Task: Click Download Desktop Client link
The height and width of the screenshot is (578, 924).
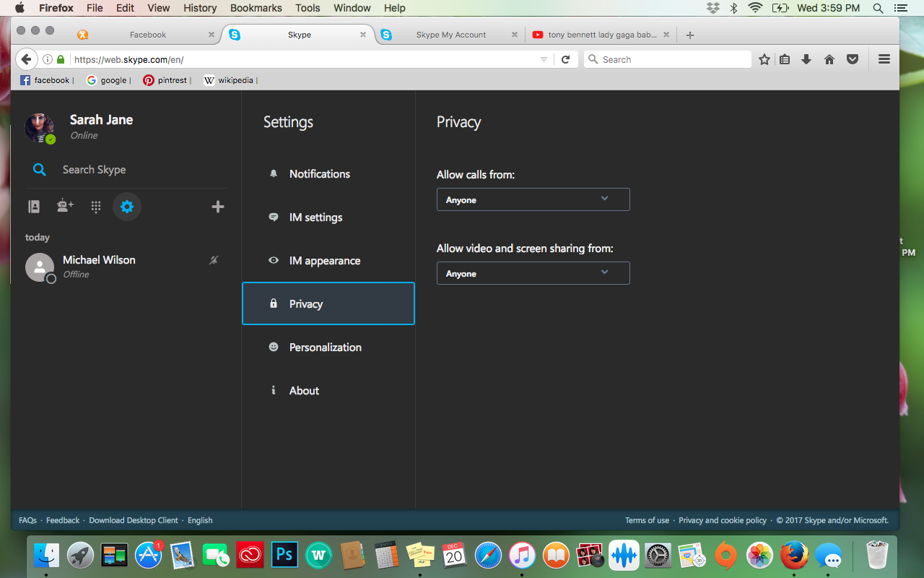Action: [134, 520]
